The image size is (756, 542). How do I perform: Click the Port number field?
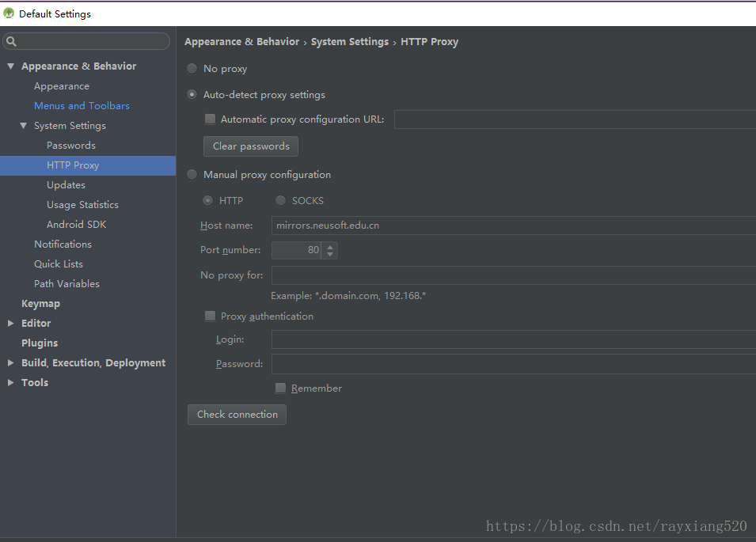click(x=296, y=250)
